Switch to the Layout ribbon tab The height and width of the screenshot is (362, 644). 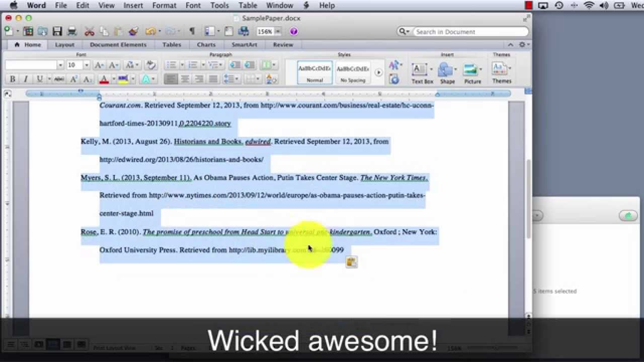coord(64,45)
